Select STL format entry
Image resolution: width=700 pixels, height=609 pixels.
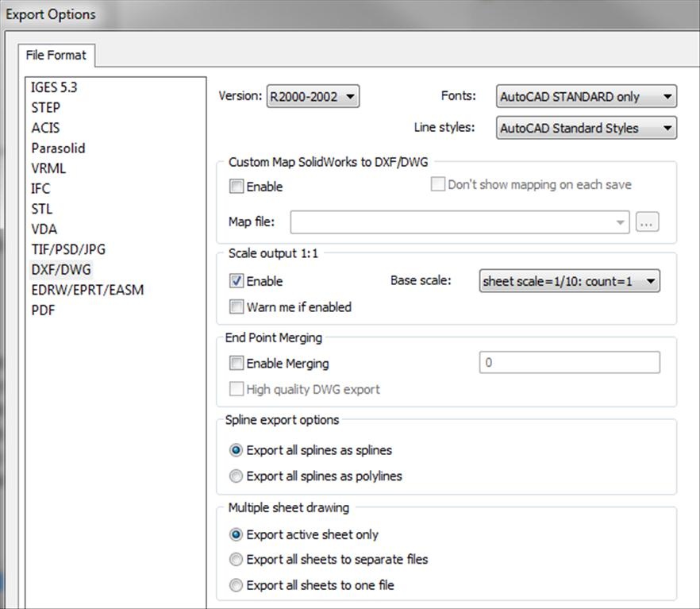coord(42,209)
